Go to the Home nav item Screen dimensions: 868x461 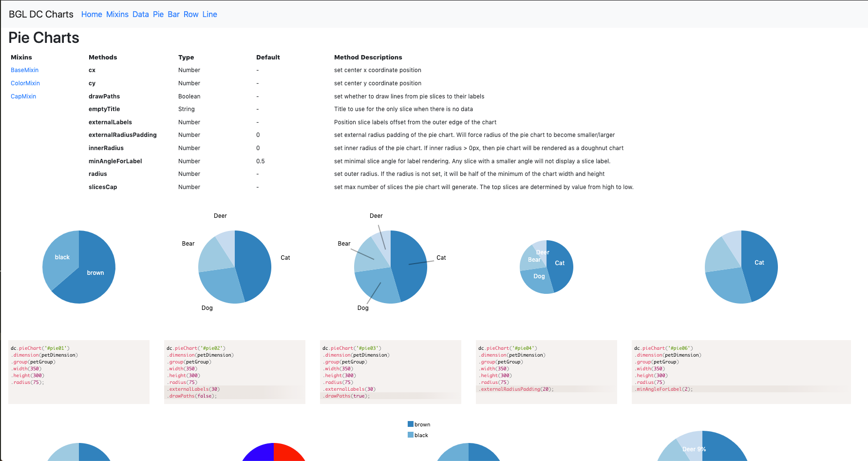coord(92,14)
